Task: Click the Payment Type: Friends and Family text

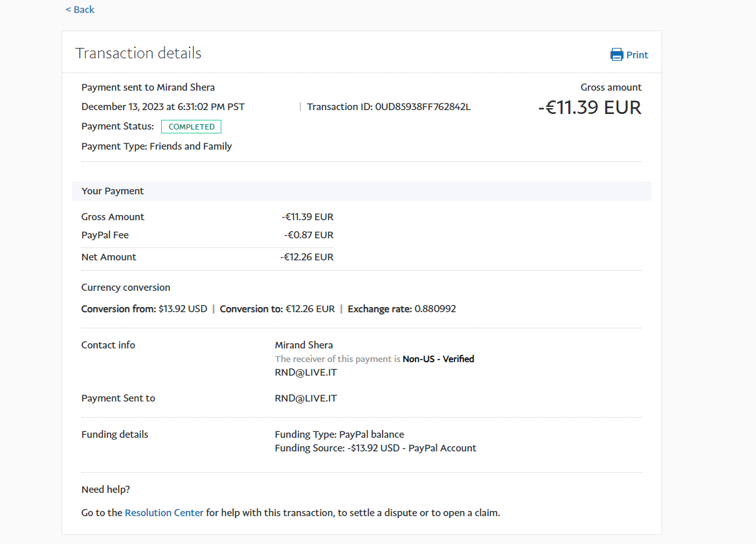Action: pos(157,146)
